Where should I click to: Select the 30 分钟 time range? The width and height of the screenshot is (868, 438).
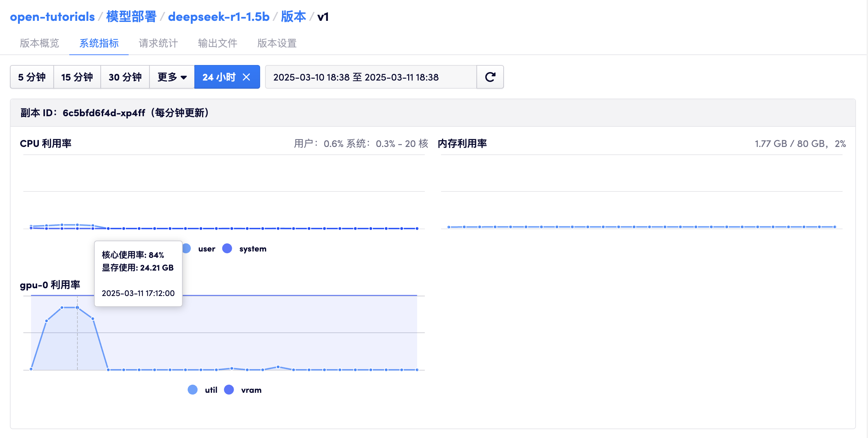[125, 77]
